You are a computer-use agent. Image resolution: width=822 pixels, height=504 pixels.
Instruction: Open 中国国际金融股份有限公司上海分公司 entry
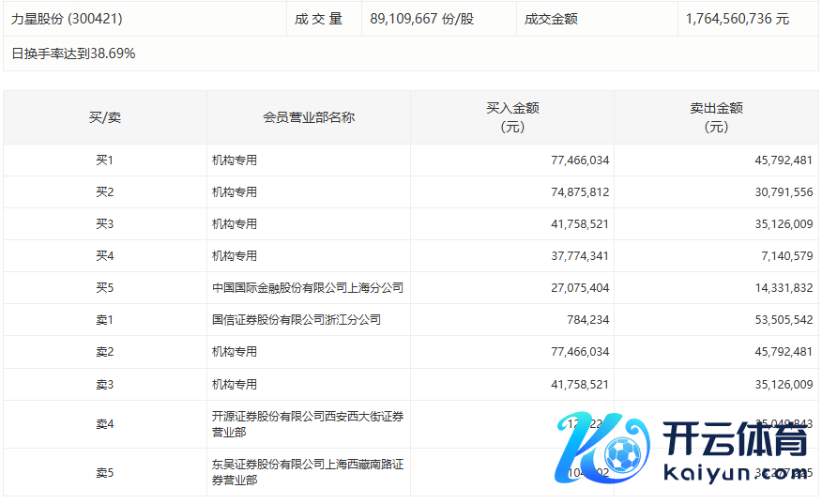click(307, 288)
